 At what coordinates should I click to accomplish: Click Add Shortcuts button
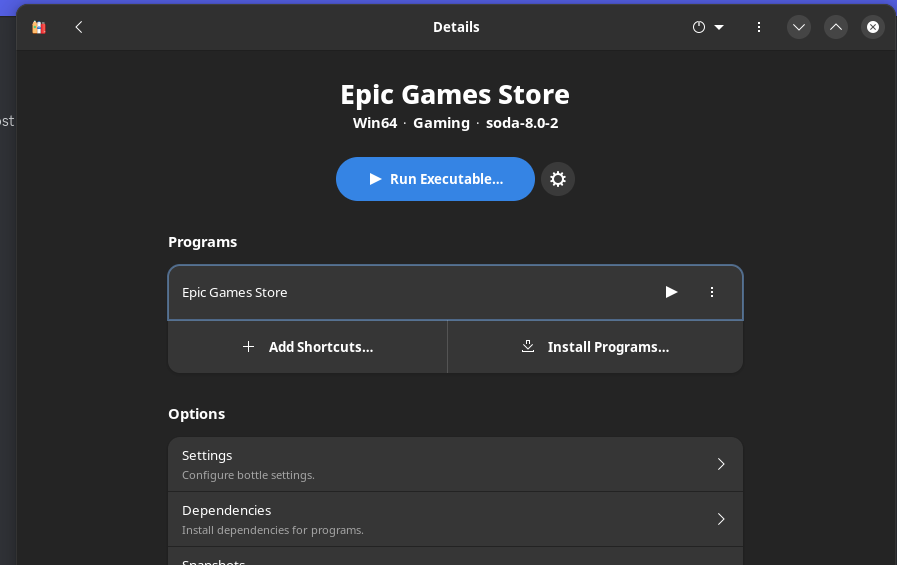(308, 347)
